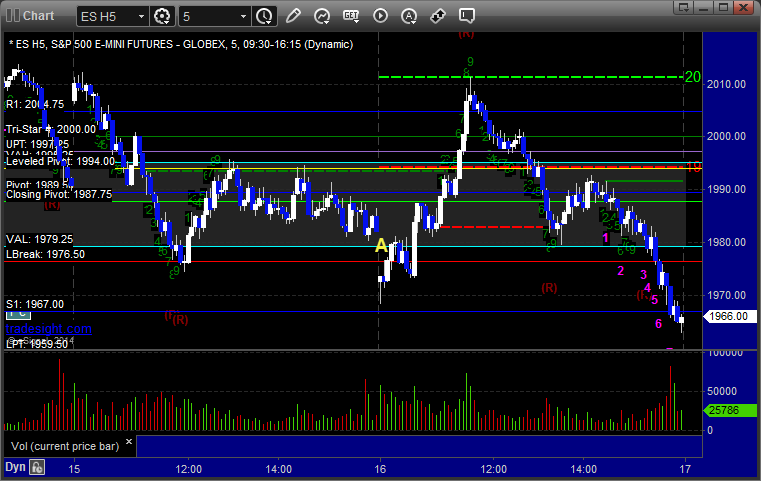761x481 pixels.
Task: Click the magenta 6 count marker
Action: (x=659, y=324)
